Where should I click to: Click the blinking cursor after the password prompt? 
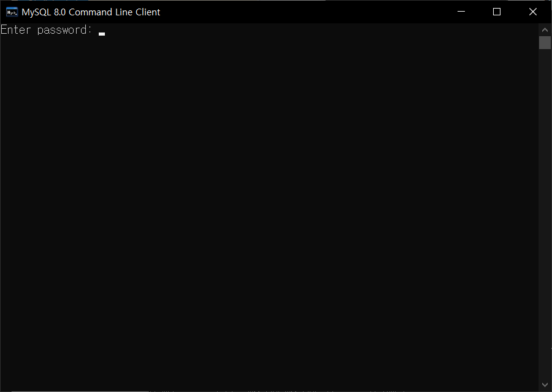coord(102,34)
